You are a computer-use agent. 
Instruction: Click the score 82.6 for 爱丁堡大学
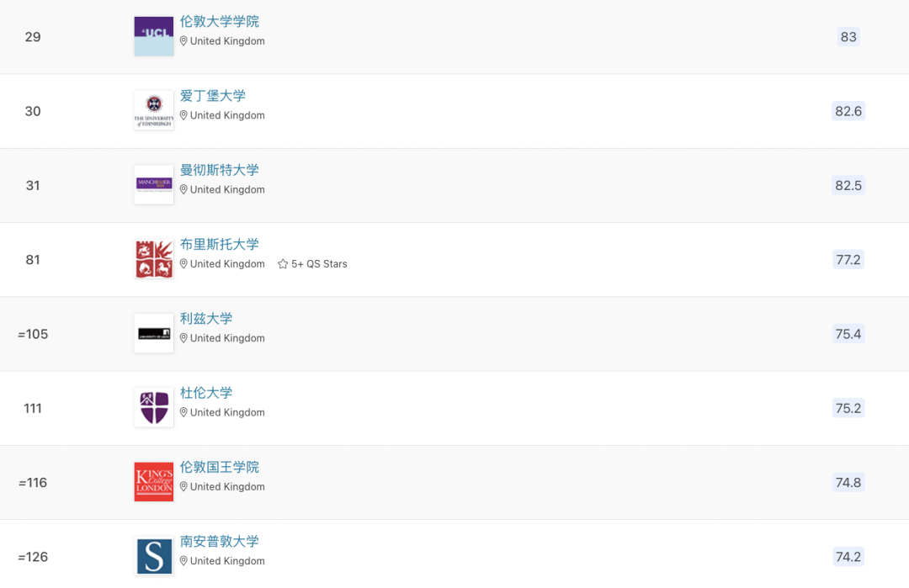[x=848, y=111]
